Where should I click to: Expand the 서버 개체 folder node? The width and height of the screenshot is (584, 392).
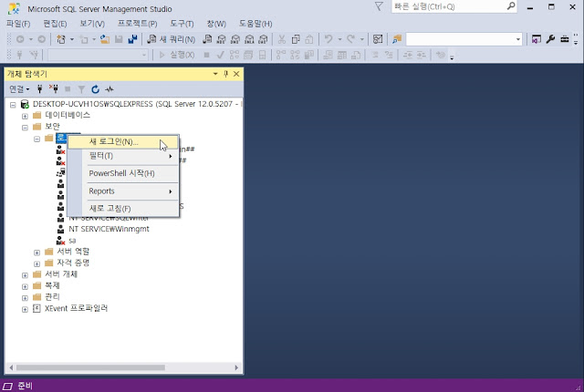[25, 275]
